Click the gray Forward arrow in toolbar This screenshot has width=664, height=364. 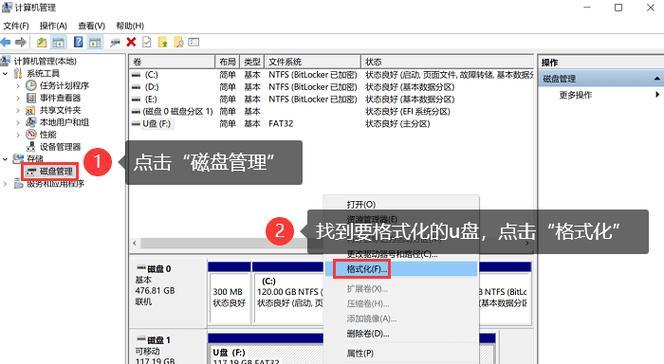coord(21,42)
